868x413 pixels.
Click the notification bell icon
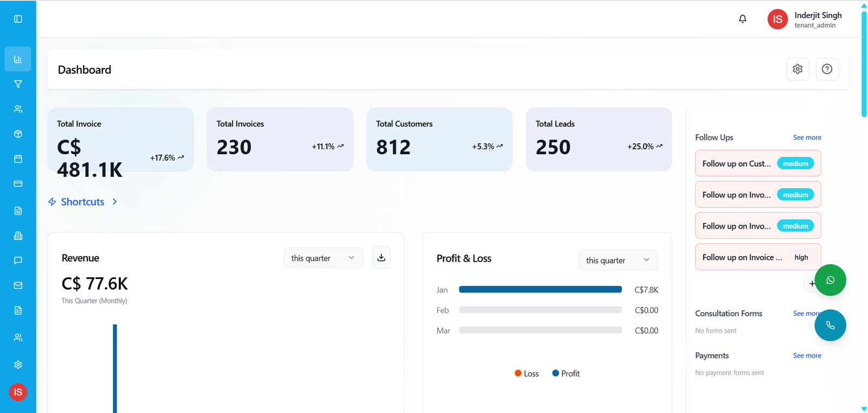(743, 19)
